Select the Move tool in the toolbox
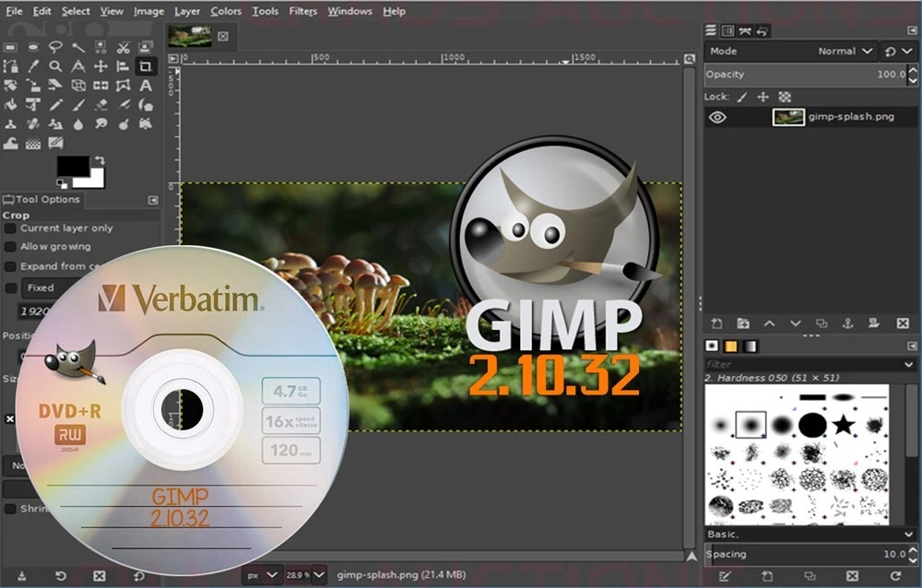922x588 pixels. [100, 66]
